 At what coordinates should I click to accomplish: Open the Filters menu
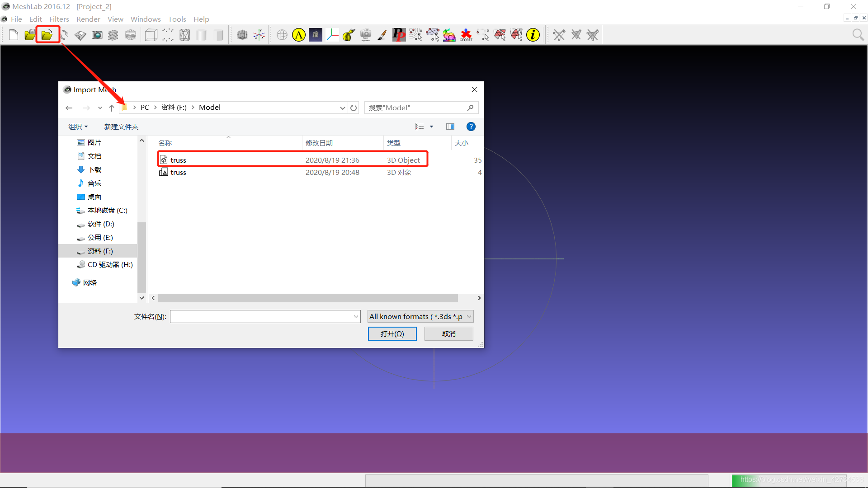[59, 19]
